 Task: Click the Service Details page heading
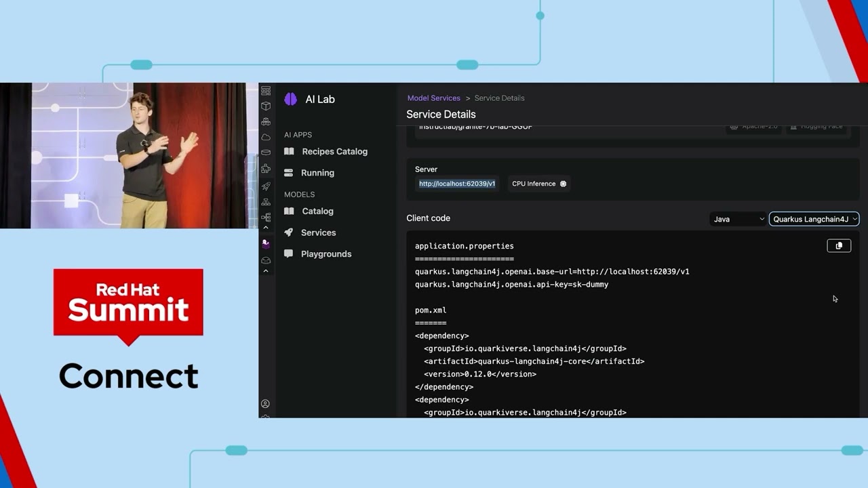click(441, 115)
